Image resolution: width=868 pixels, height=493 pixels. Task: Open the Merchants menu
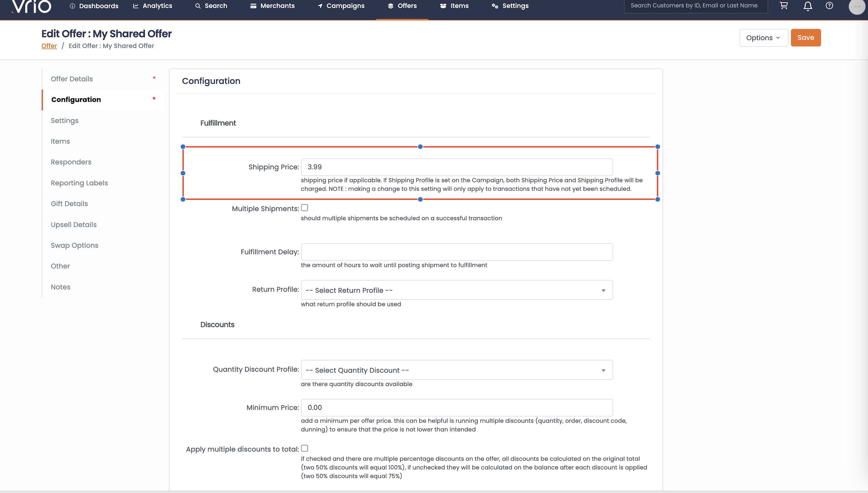272,6
